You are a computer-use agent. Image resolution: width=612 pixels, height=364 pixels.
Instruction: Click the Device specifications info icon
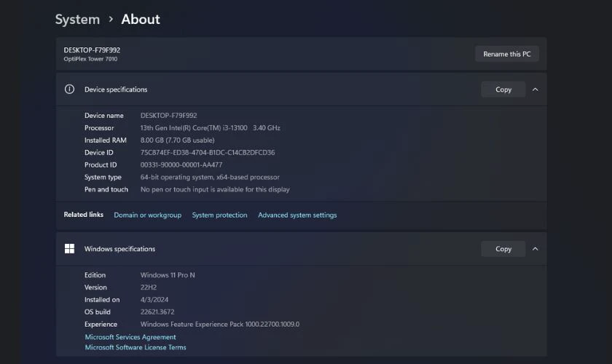coord(69,90)
